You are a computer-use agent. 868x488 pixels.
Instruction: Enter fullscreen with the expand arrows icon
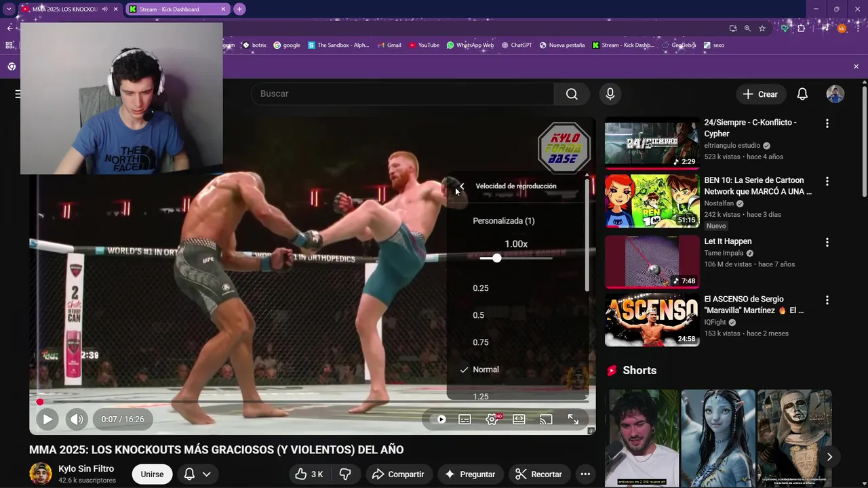(573, 420)
